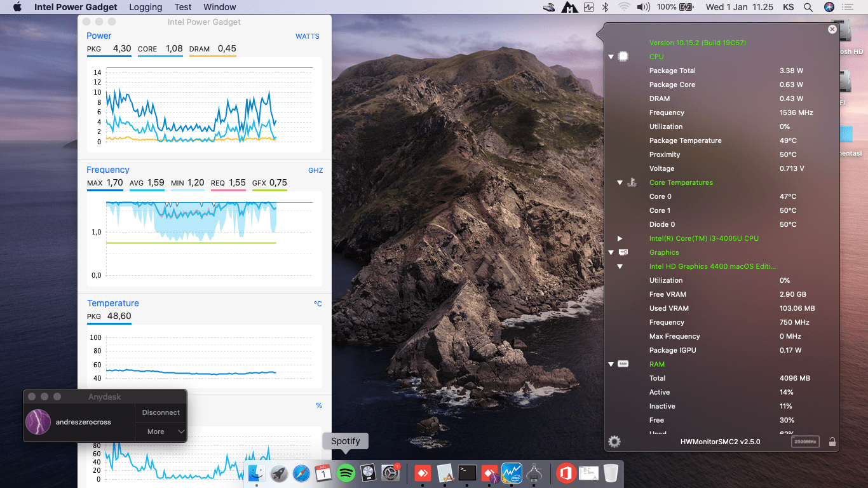This screenshot has width=868, height=488.
Task: Click the CPU chip icon in HWMonitor
Action: [x=623, y=57]
